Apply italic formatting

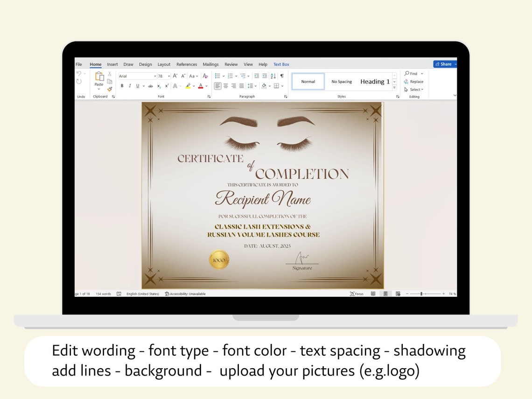[x=130, y=86]
